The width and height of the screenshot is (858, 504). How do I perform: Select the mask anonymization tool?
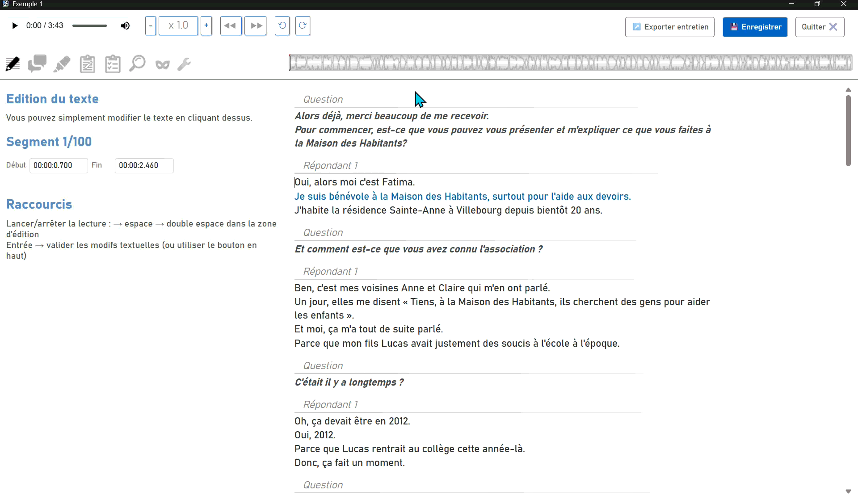coord(163,65)
